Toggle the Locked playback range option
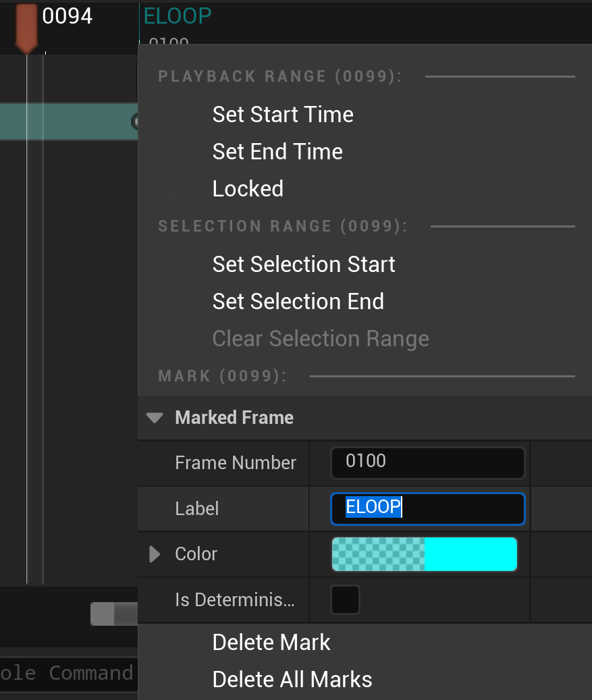 [x=248, y=189]
